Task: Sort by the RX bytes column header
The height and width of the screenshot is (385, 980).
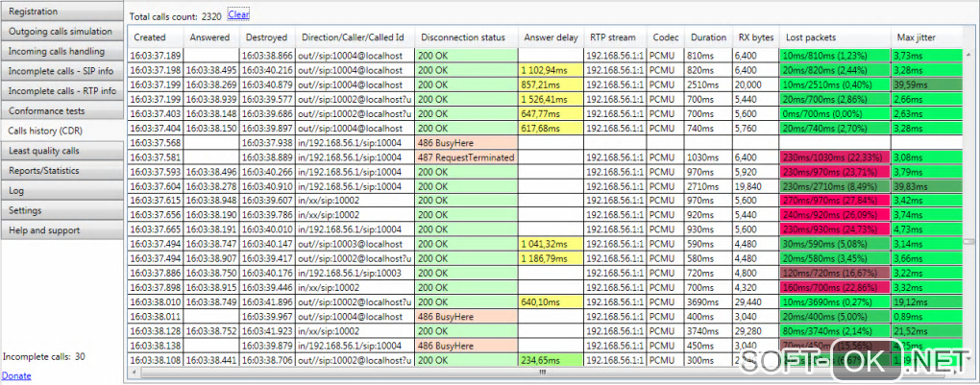Action: (755, 37)
